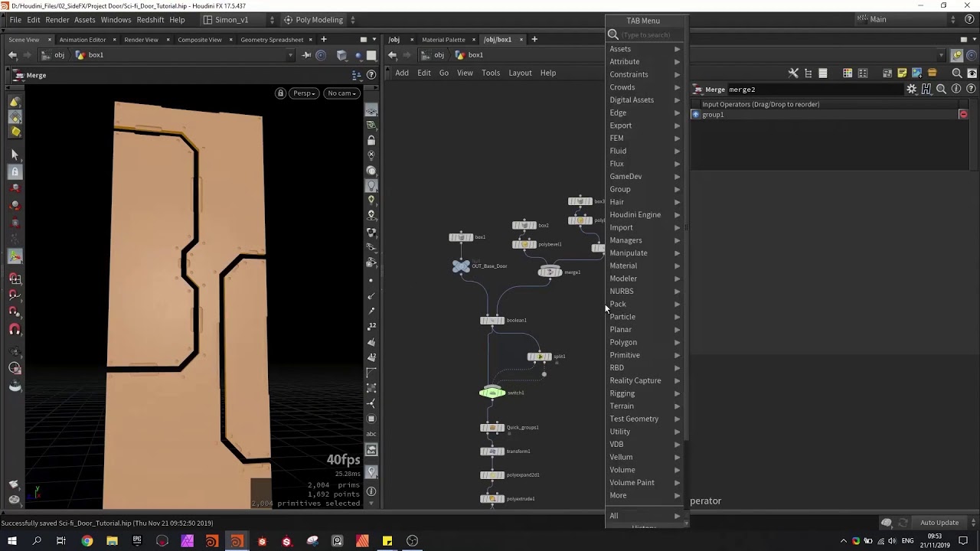Screen dimensions: 980x551
Task: Open parameter pane gear settings icon
Action: [912, 90]
